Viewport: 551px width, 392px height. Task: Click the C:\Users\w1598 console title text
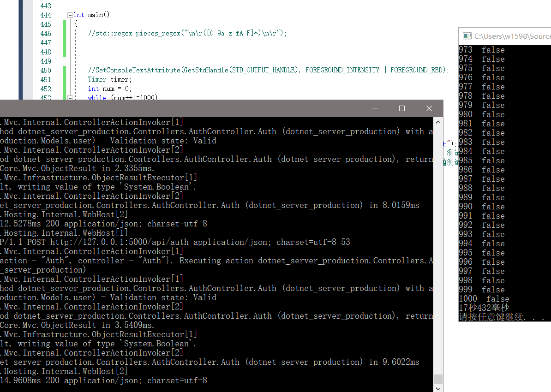tap(512, 36)
